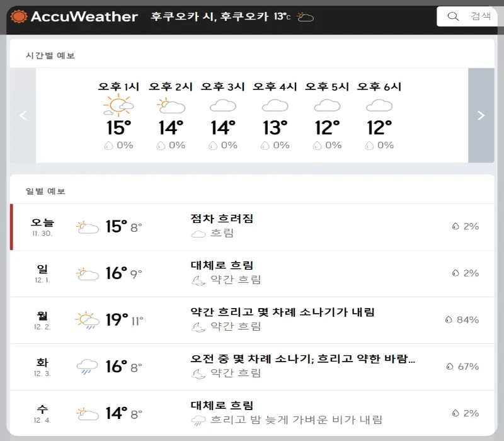The width and height of the screenshot is (504, 441).
Task: Open the 수 12. 4. forecast row
Action: (x=252, y=413)
